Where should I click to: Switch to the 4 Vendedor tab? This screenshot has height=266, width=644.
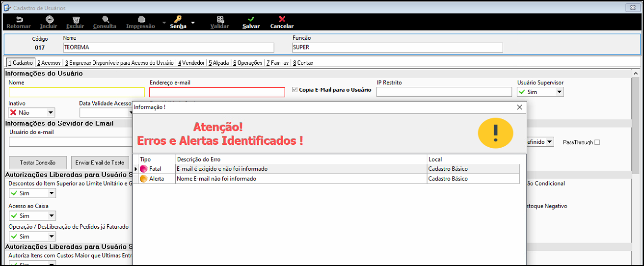coord(191,63)
